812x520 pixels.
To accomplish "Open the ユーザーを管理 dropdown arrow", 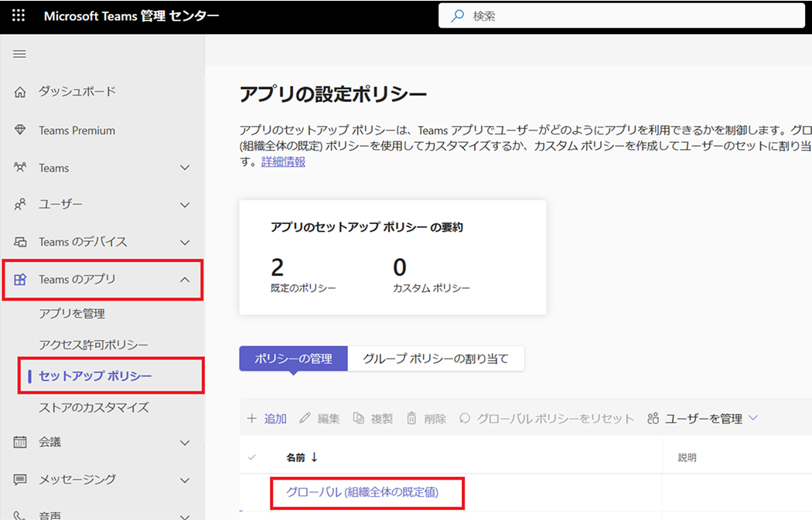I will coord(753,418).
